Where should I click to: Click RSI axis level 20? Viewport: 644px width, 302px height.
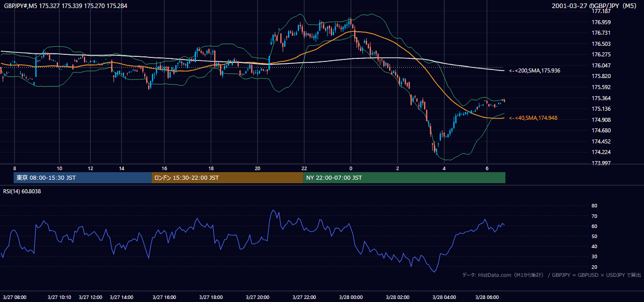click(x=594, y=267)
